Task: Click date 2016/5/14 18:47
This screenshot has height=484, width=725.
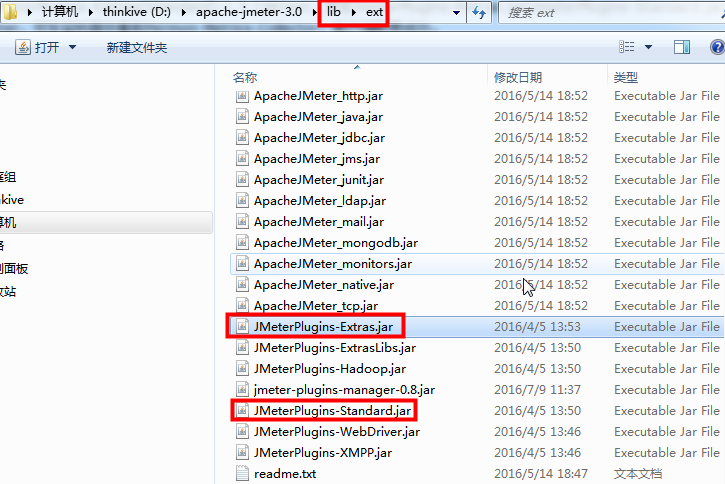Action: (x=541, y=474)
